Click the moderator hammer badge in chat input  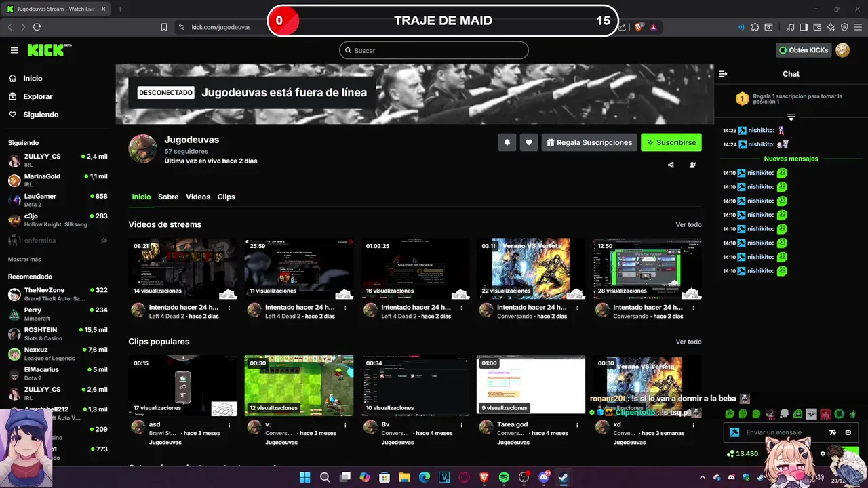[734, 432]
